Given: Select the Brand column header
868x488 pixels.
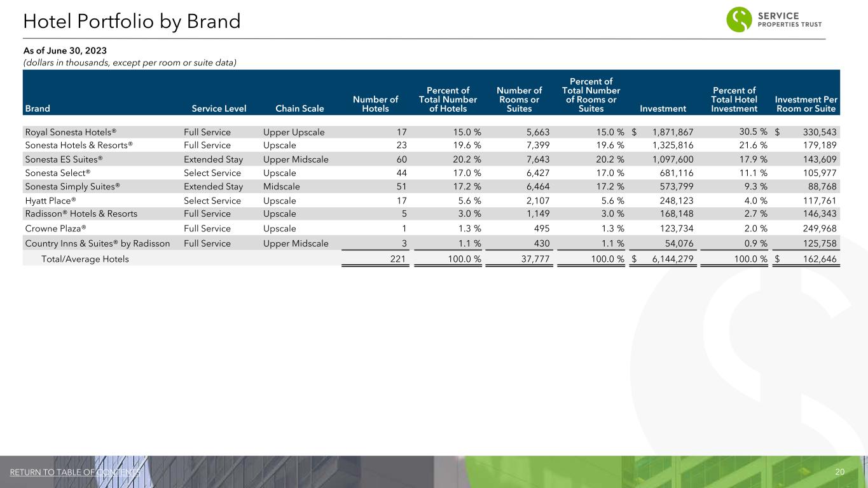Looking at the screenshot, I should point(38,109).
